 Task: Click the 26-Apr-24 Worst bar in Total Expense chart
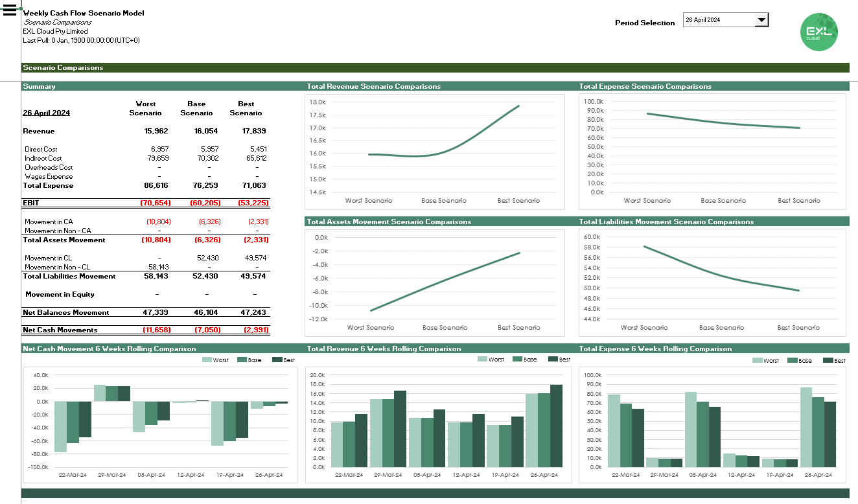click(806, 428)
